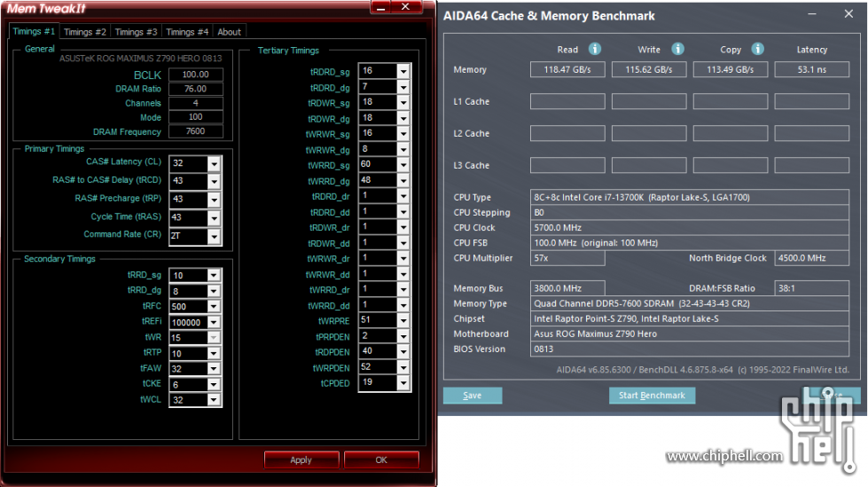Image resolution: width=868 pixels, height=487 pixels.
Task: Open the tWRPRE dropdown arrow
Action: (x=403, y=320)
